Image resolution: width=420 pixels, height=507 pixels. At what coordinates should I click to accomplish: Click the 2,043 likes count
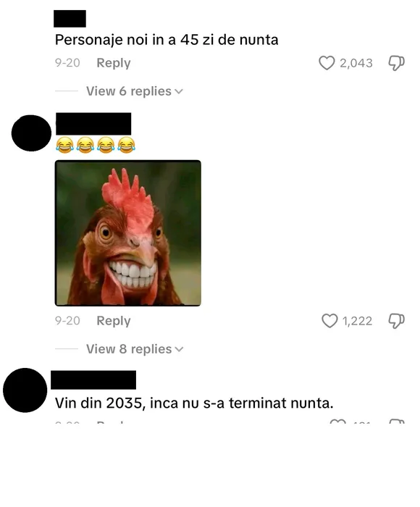(x=356, y=63)
